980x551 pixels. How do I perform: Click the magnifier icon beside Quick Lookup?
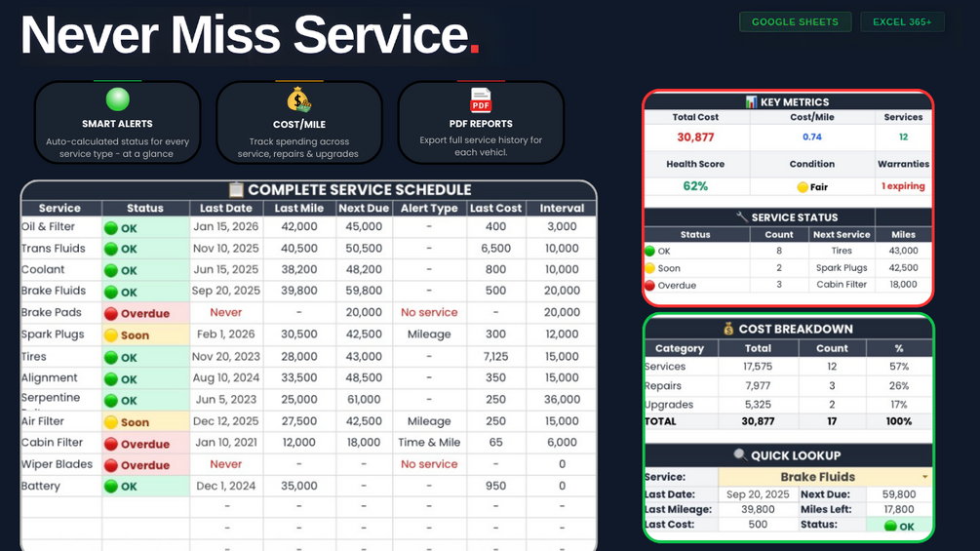740,454
